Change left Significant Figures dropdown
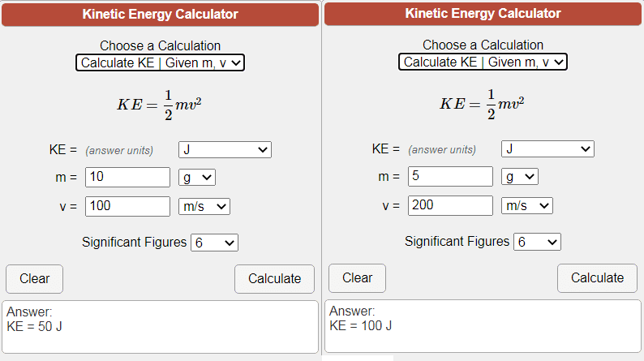 click(214, 243)
